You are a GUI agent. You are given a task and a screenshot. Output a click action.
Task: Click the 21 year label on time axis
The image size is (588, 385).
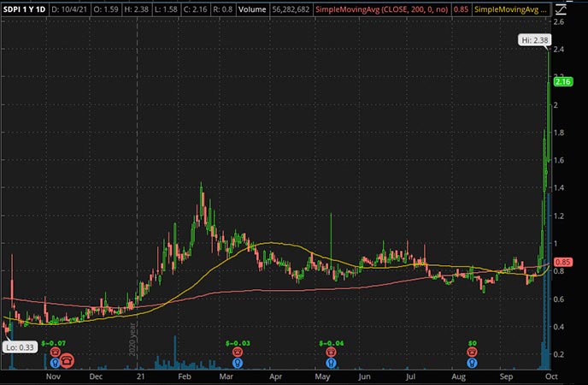tap(140, 376)
